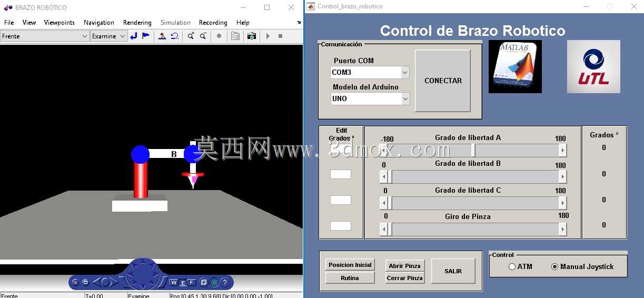Click the Grado de libertad A slider thumb
Screen dimensions: 644x298
473,151
